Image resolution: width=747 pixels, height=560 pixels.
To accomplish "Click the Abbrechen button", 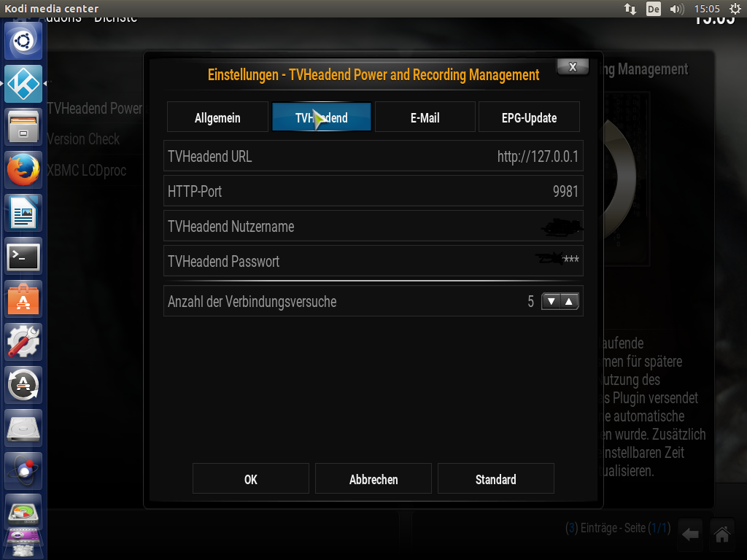I will [373, 478].
